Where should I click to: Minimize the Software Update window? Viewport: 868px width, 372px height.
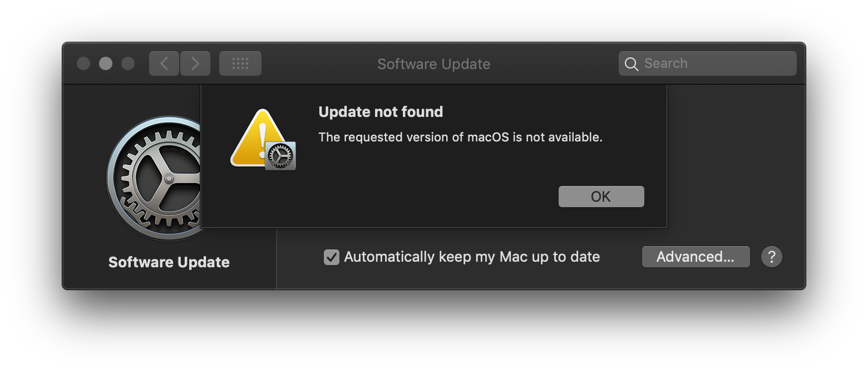point(106,63)
